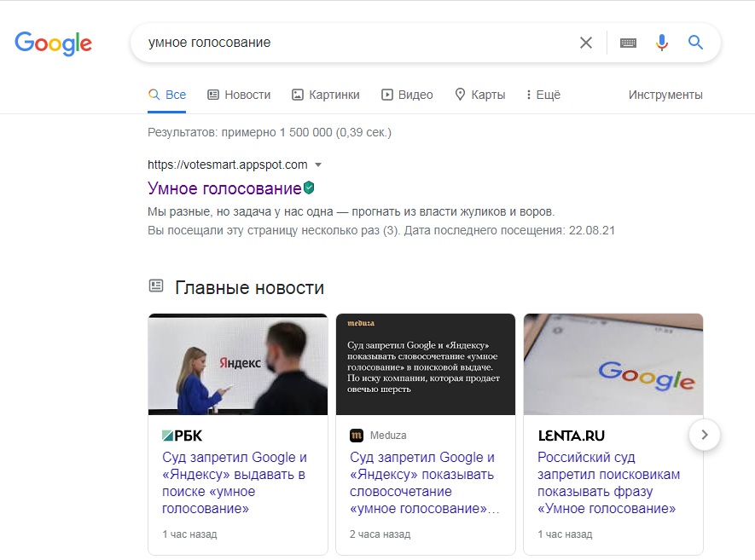
Task: Open the Google phone photo thumbnail
Action: point(613,364)
